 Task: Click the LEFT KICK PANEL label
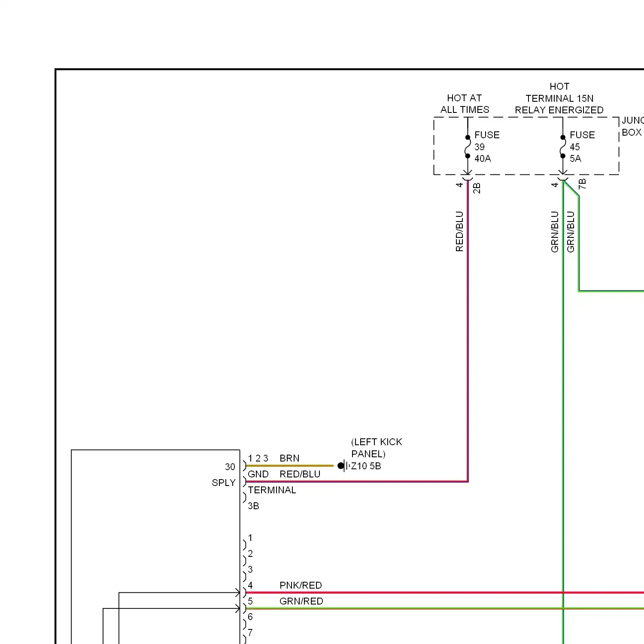[377, 448]
